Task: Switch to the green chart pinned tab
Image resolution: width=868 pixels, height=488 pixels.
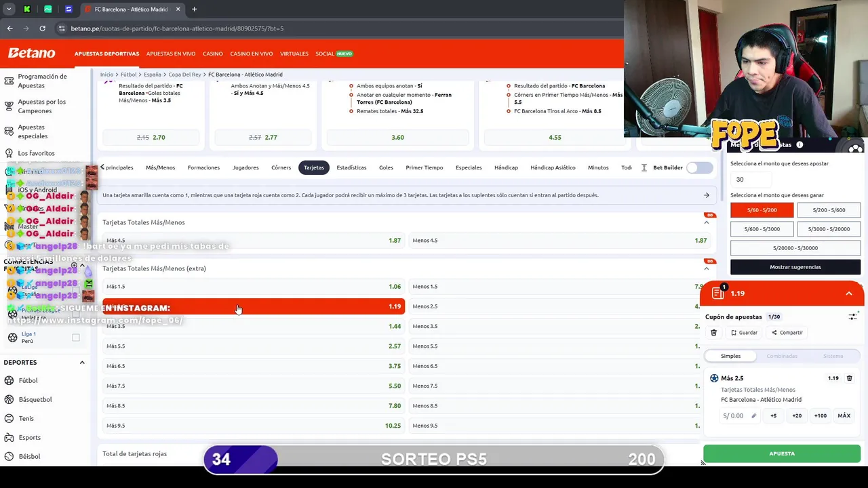Action: (47, 9)
